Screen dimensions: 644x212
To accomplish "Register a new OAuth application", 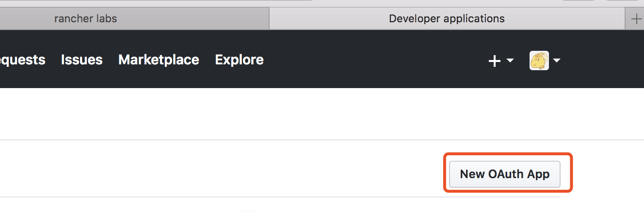I will pos(505,174).
